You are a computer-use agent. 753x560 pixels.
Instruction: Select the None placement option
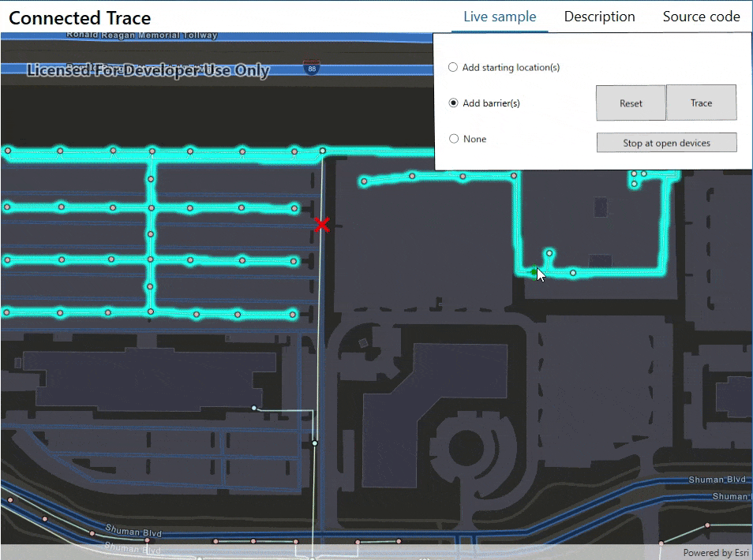pos(454,138)
